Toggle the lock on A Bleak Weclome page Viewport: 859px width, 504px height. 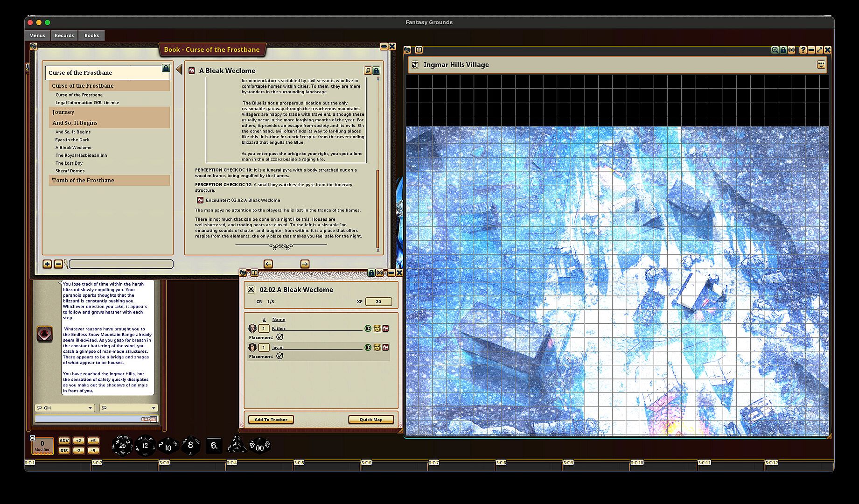pyautogui.click(x=376, y=70)
